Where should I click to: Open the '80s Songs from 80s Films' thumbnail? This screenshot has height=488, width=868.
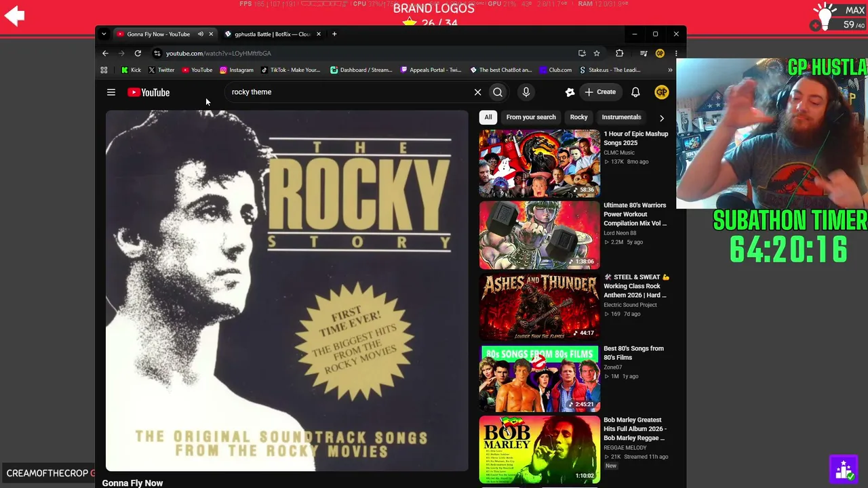click(540, 378)
